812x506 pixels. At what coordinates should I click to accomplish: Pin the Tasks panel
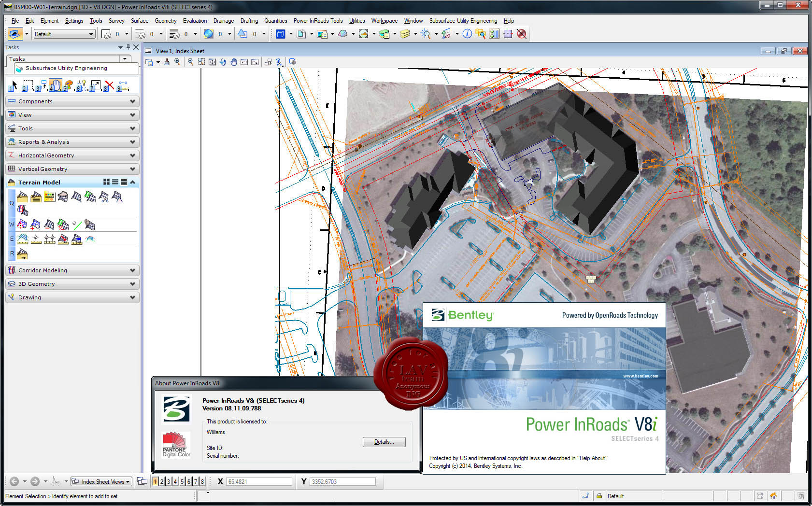click(128, 47)
